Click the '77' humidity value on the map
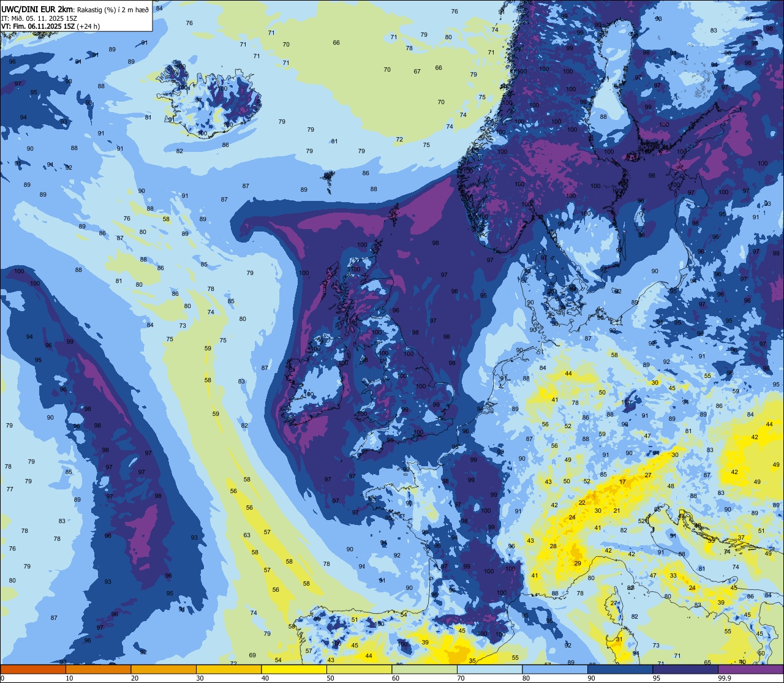This screenshot has height=683, width=784. (x=10, y=489)
